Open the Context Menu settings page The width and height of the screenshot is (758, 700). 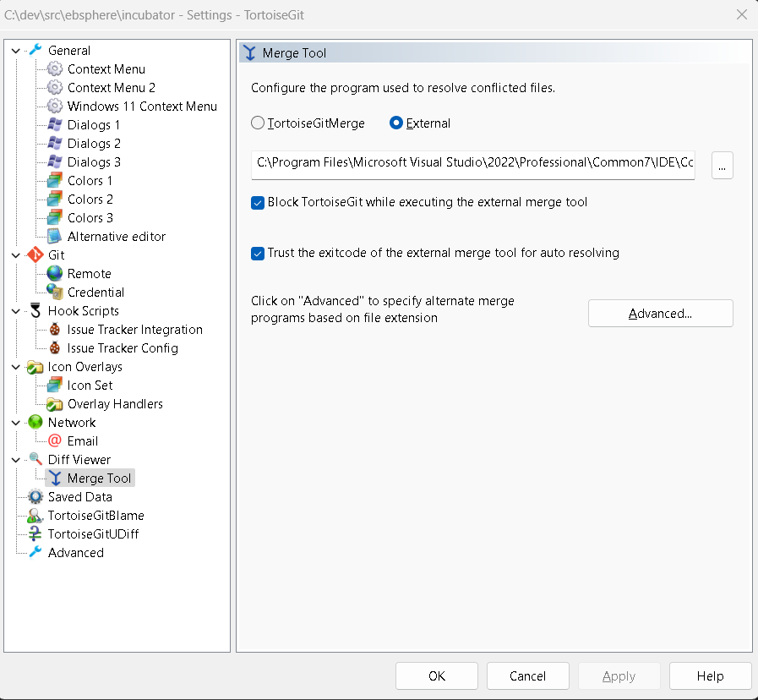(106, 69)
